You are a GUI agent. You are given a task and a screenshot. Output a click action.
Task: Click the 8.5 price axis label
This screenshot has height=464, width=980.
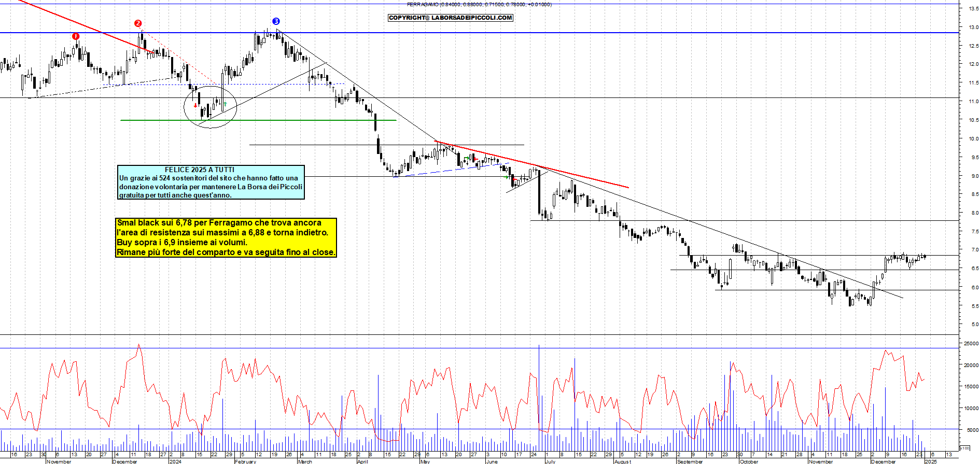975,194
